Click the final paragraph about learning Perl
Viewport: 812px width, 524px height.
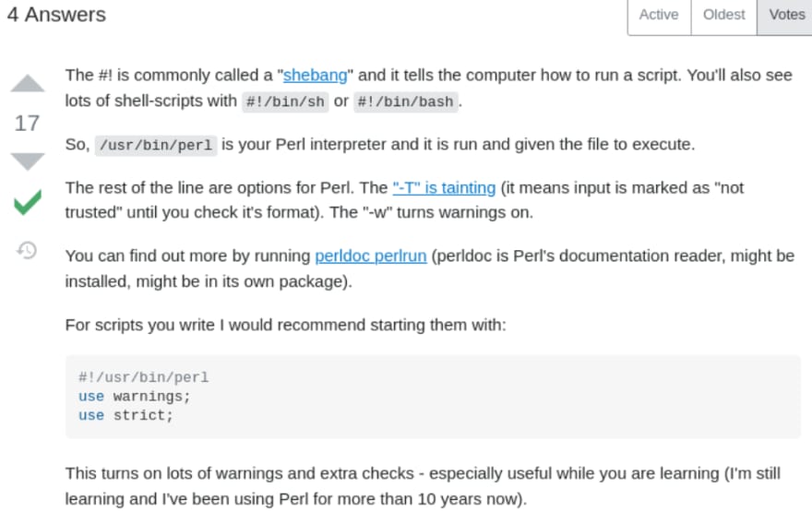click(x=423, y=486)
